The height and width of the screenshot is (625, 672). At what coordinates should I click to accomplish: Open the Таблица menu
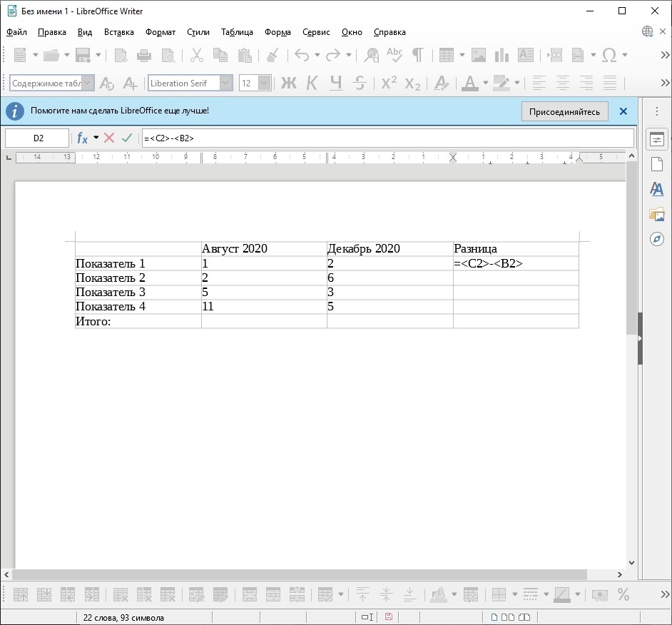[237, 32]
